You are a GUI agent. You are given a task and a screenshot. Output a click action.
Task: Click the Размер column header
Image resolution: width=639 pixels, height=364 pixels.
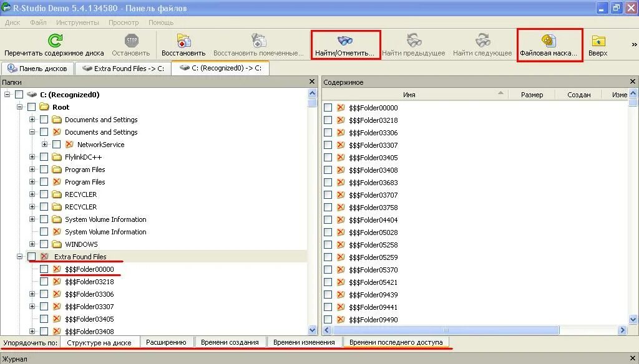(x=532, y=95)
